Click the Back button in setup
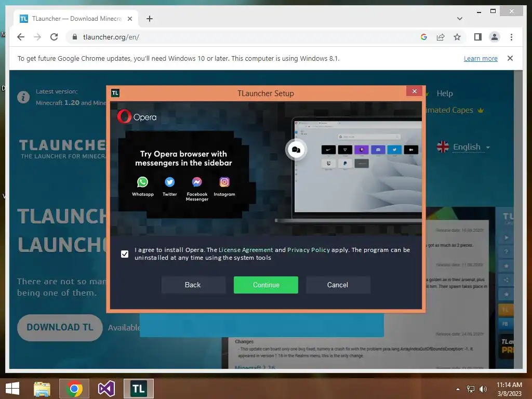This screenshot has height=399, width=532. (x=193, y=285)
